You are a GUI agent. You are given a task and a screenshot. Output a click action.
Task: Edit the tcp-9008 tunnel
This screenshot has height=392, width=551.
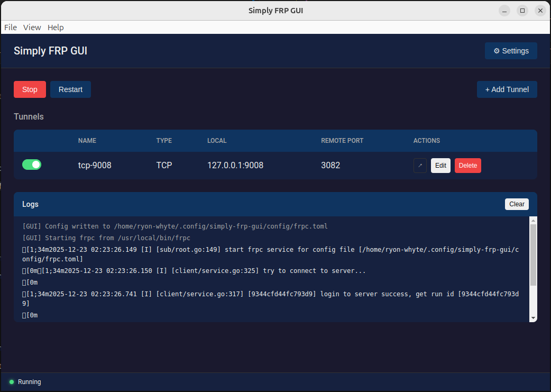440,165
